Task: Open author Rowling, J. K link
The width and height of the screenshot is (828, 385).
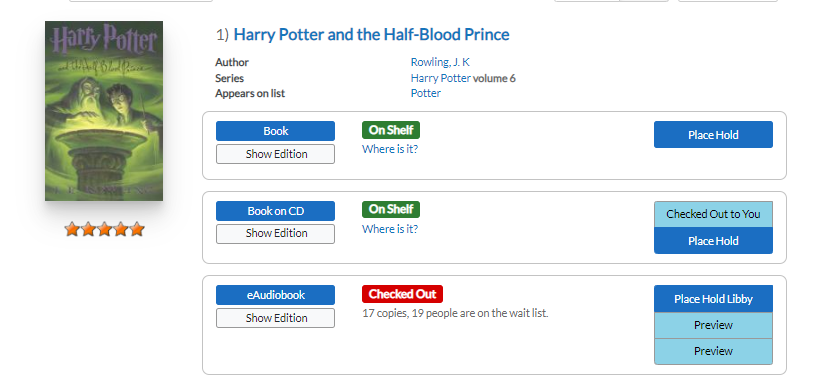Action: [440, 62]
